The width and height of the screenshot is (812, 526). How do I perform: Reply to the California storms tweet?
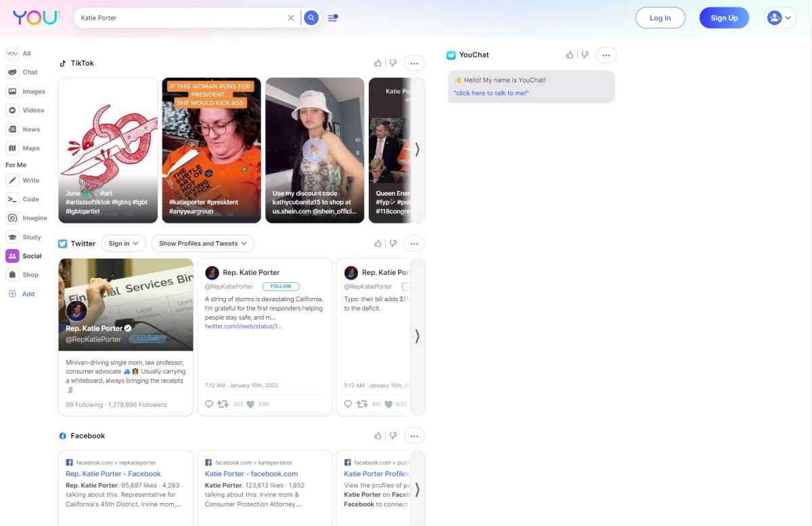[x=208, y=404]
